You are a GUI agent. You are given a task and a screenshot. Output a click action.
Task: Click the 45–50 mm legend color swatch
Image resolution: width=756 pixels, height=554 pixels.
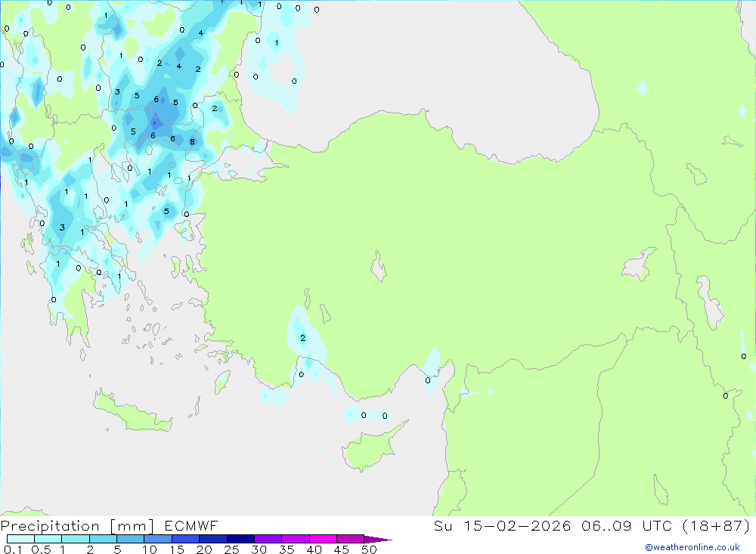350,539
